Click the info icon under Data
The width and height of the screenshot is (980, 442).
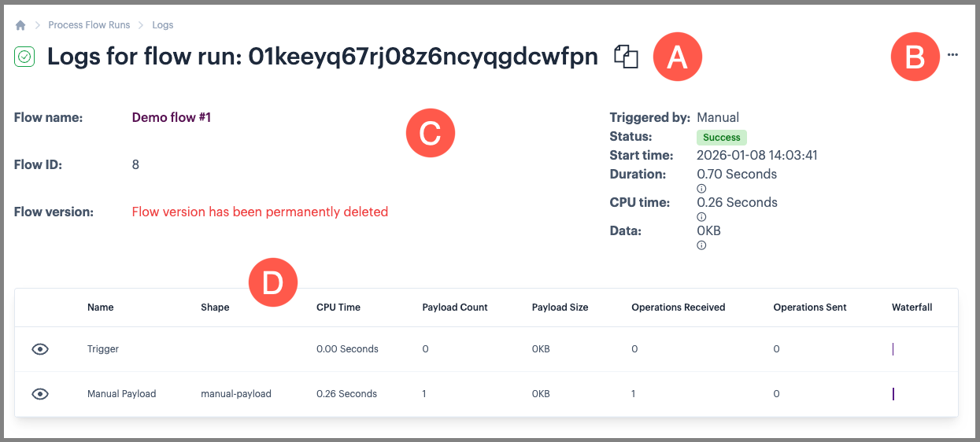coord(701,245)
